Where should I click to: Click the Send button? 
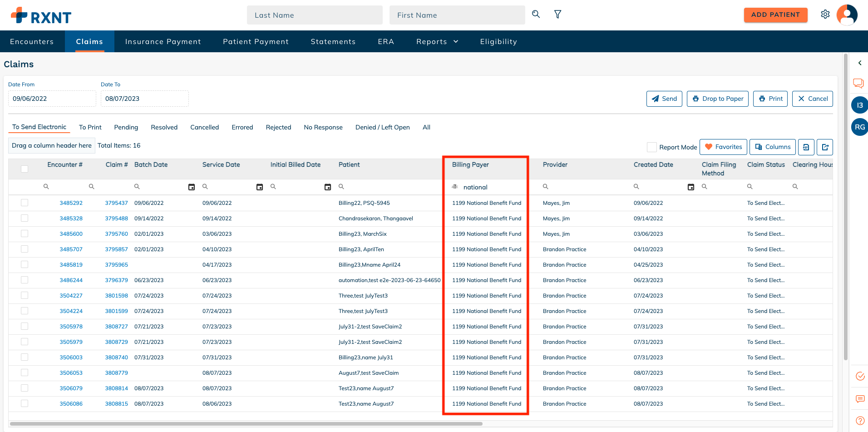click(x=664, y=99)
